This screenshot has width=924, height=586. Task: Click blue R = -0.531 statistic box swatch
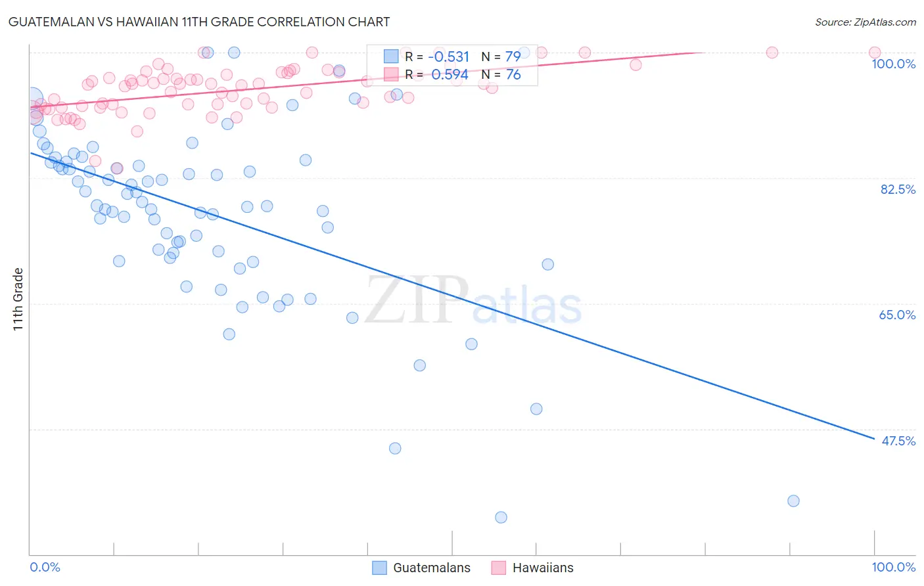[x=392, y=56]
